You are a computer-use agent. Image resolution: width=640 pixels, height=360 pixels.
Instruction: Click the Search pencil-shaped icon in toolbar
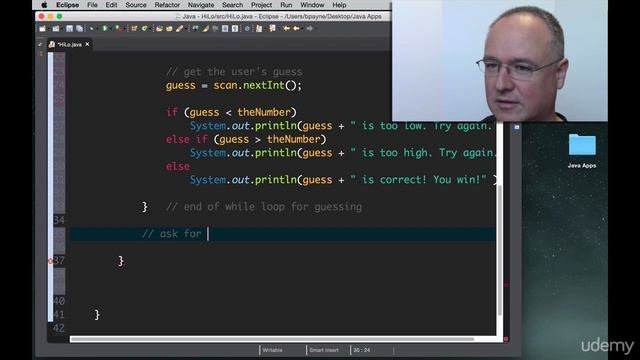pyautogui.click(x=179, y=29)
